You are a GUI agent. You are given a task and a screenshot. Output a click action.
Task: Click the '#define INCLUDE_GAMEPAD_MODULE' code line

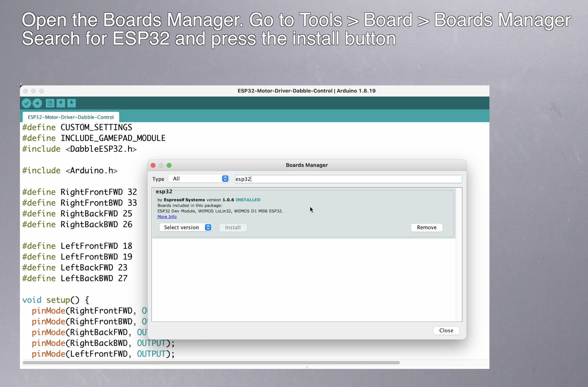pyautogui.click(x=94, y=138)
